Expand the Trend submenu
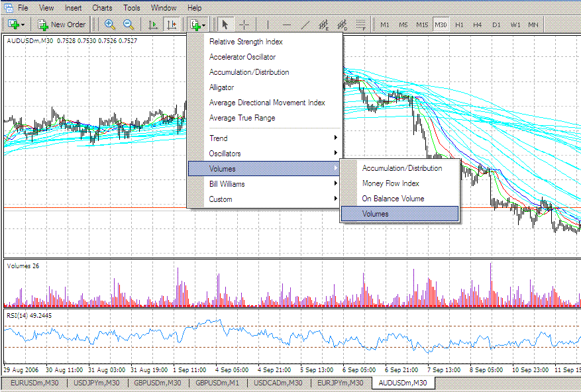The image size is (581, 392). point(264,138)
